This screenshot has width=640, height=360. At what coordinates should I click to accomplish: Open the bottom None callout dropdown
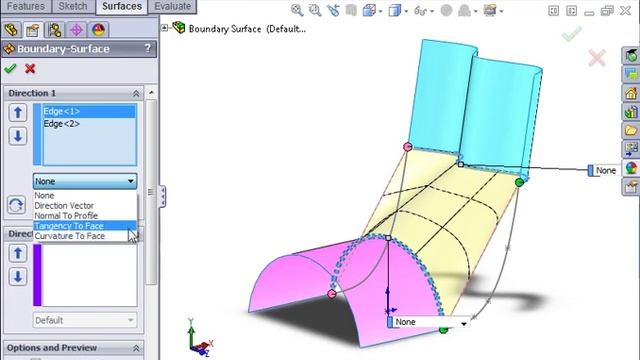464,323
